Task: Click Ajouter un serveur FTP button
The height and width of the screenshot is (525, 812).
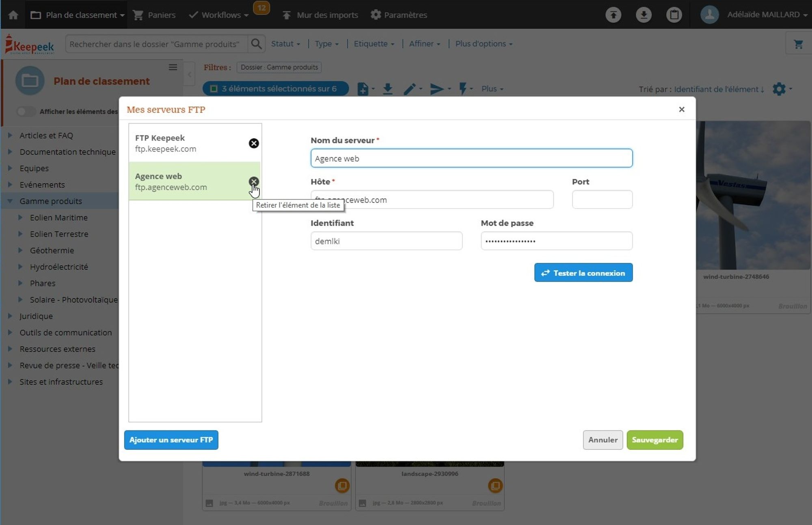Action: coord(171,440)
